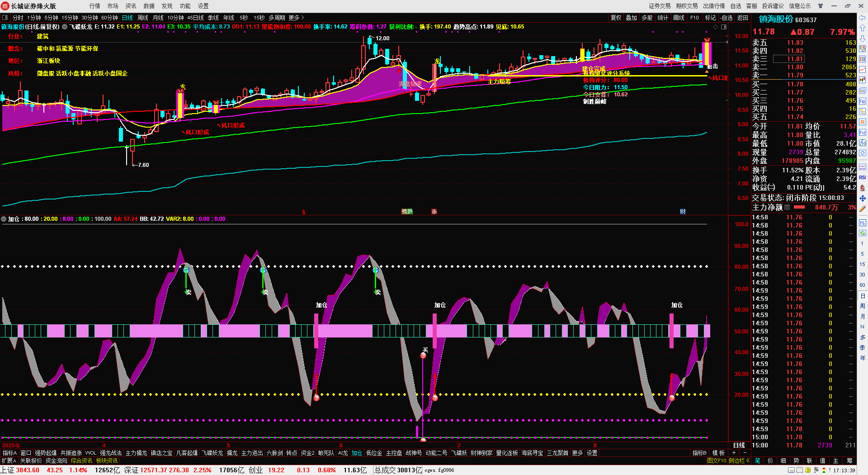Viewport: 868px width, 475px height.
Task: Open the 窗口 window selector
Action: pyautogui.click(x=26, y=453)
